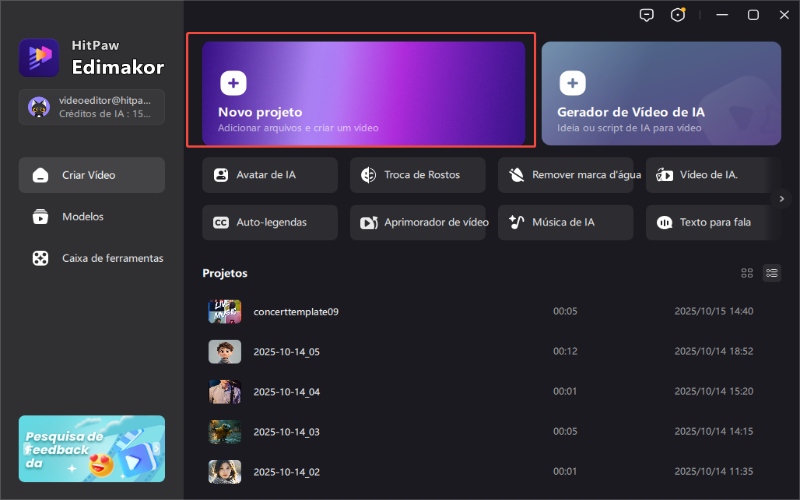Click the date 2025/10/14 14:15
800x500 pixels.
pos(714,431)
